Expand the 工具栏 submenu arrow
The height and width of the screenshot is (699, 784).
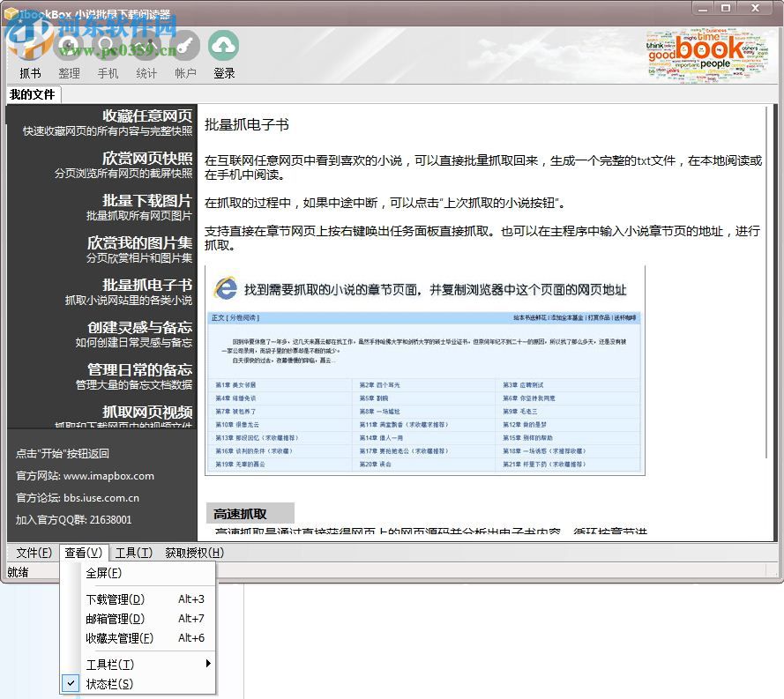point(208,666)
